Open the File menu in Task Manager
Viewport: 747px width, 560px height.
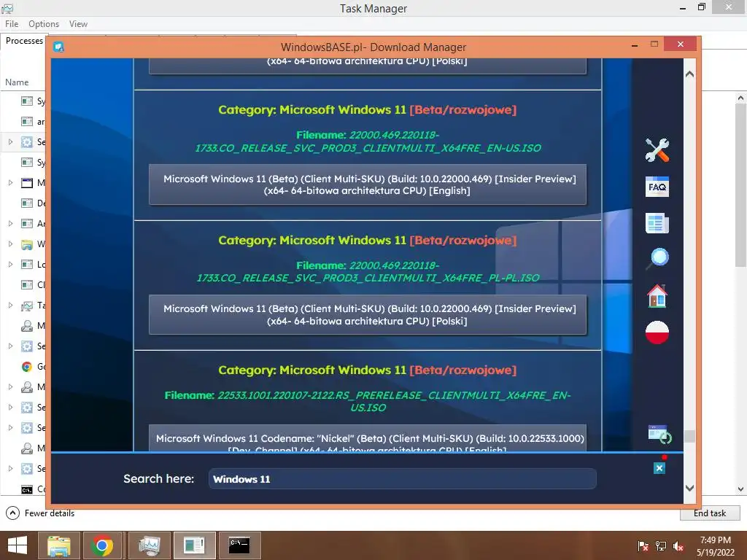coord(12,24)
